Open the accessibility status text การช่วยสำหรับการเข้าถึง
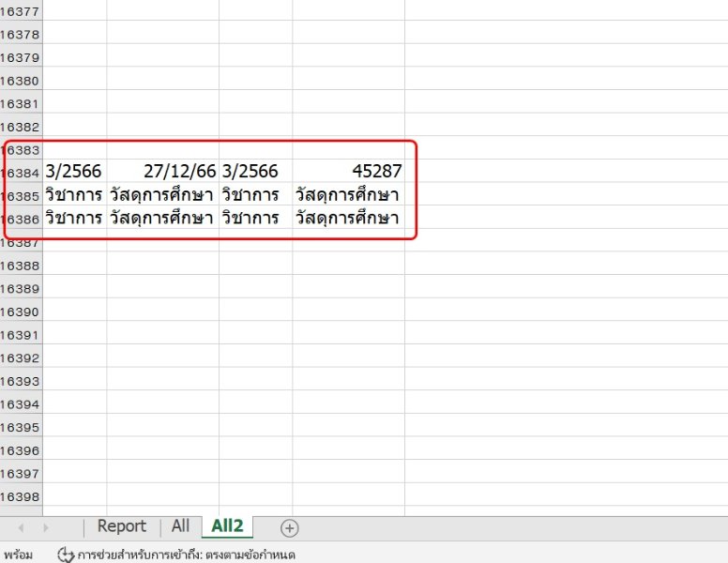728x563 pixels. (x=188, y=555)
